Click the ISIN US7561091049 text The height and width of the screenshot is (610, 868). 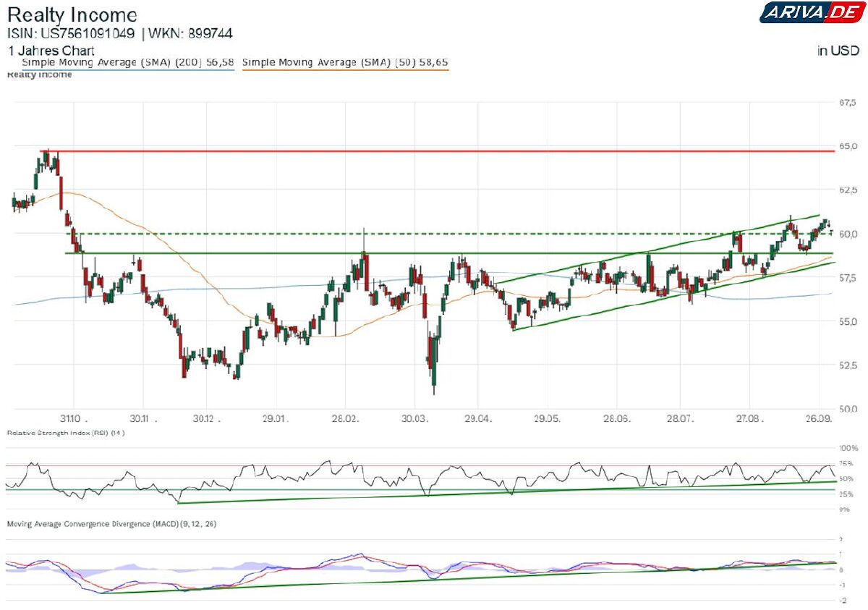tap(71, 33)
